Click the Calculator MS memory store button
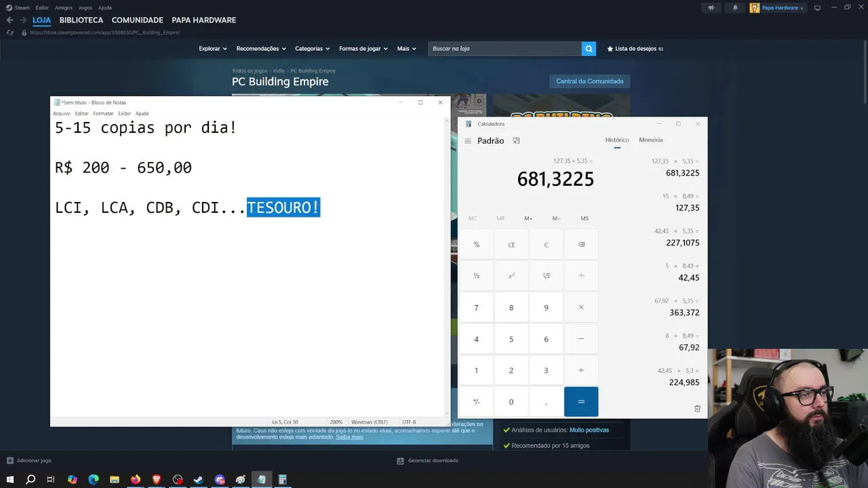 585,218
